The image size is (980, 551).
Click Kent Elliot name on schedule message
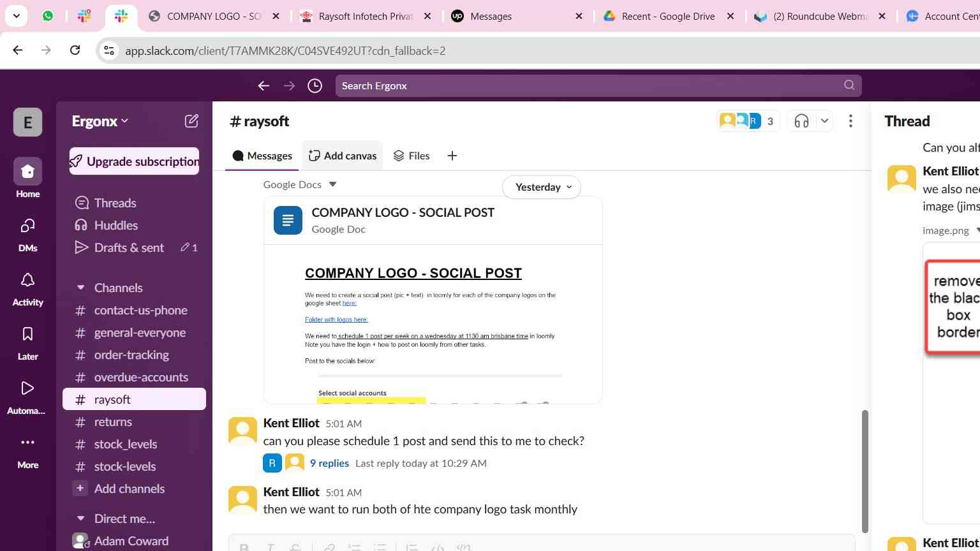coord(291,423)
